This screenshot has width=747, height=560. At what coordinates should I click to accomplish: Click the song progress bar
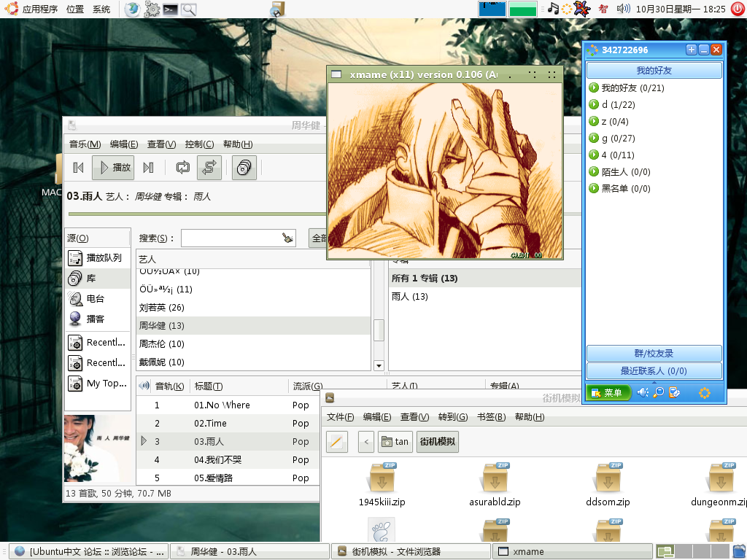point(197,214)
